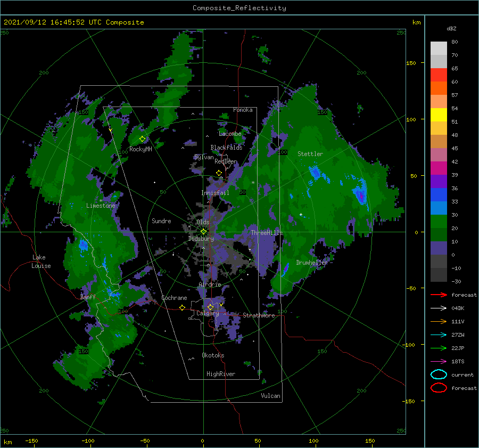The height and width of the screenshot is (448, 479).
Task: Click the Lake Louise label
Action: (41, 262)
